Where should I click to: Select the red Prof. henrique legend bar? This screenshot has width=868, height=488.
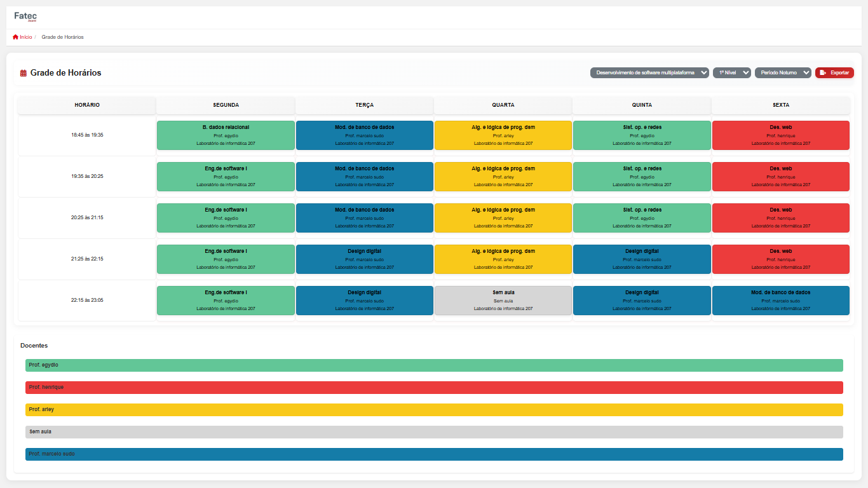click(x=434, y=388)
